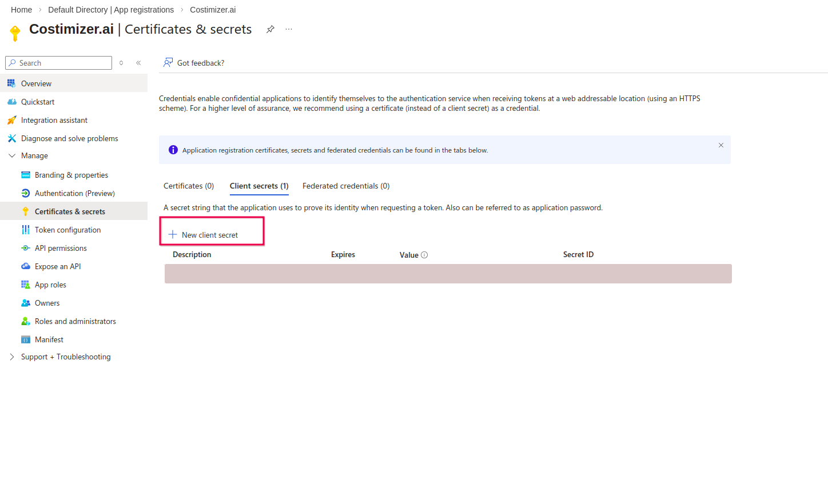This screenshot has width=828, height=504.
Task: Open Expose an API page
Action: 58,266
